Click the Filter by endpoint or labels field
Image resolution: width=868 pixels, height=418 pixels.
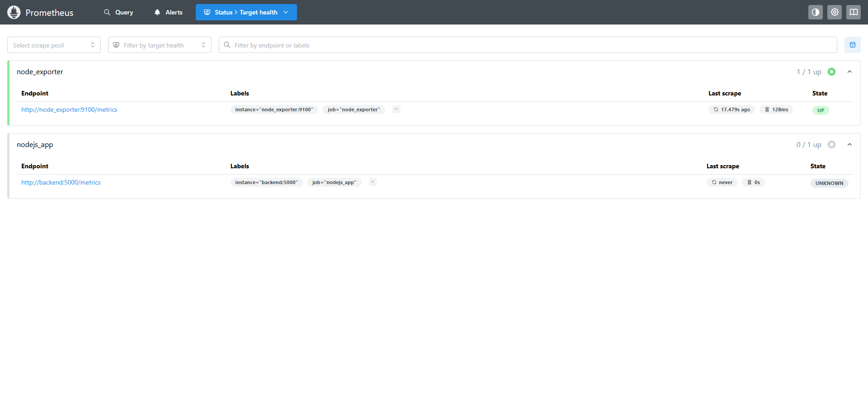(x=528, y=45)
